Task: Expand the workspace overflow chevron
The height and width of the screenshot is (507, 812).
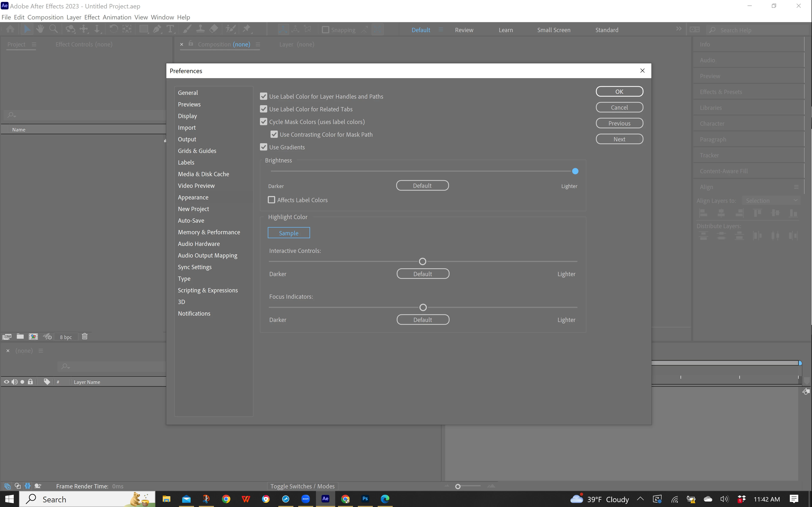Action: click(x=678, y=29)
